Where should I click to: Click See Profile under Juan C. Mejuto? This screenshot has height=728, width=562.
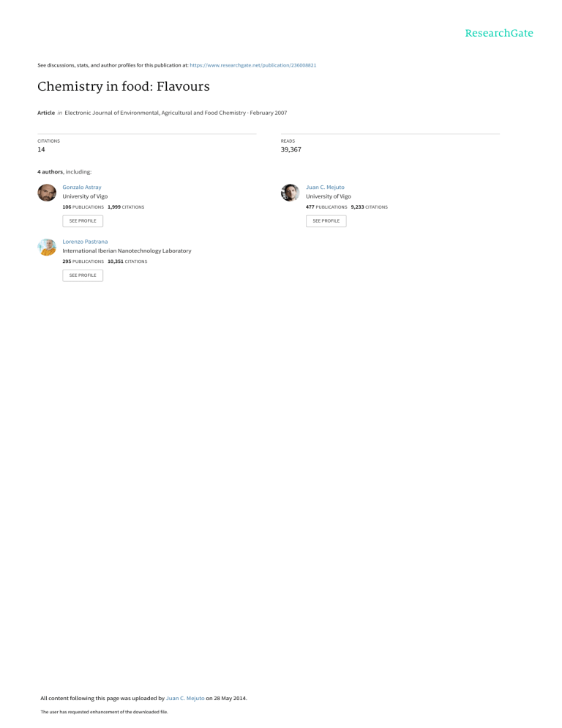pyautogui.click(x=326, y=221)
